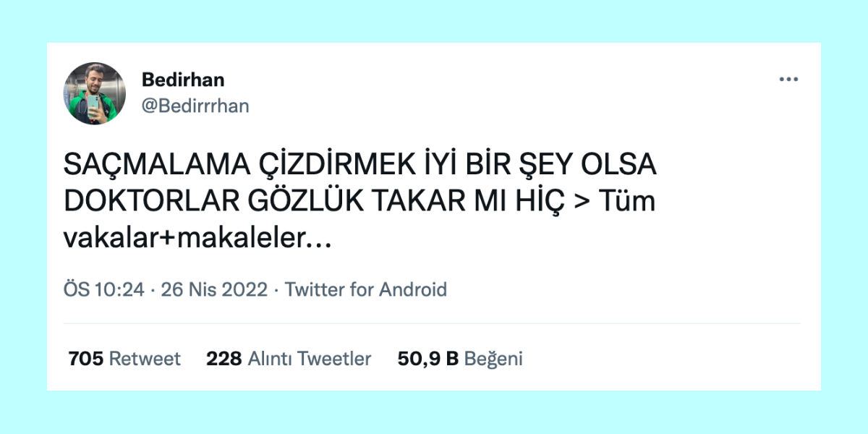Click the @Bedirrrhan handle
Screen dimensions: 868x434
pyautogui.click(x=195, y=106)
